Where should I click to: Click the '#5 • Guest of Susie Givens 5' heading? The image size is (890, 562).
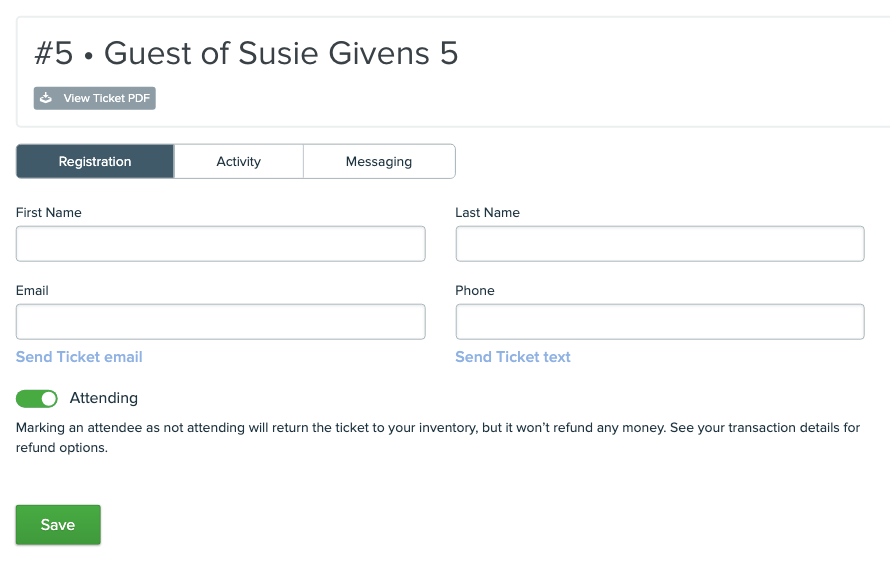(x=246, y=53)
